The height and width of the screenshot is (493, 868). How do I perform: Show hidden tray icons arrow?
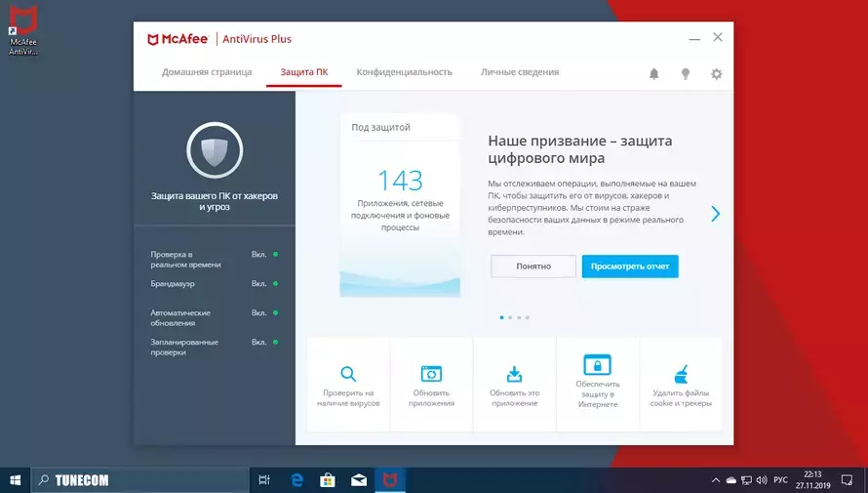[x=716, y=480]
